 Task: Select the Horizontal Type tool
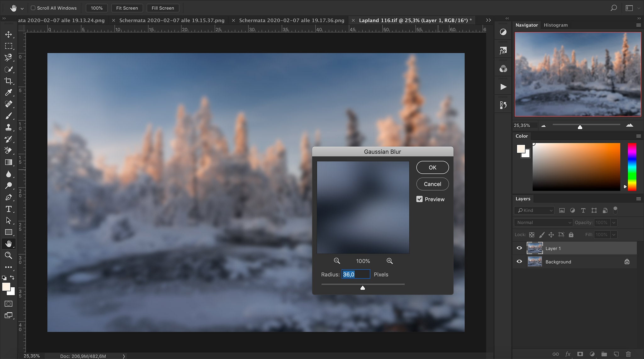[8, 209]
